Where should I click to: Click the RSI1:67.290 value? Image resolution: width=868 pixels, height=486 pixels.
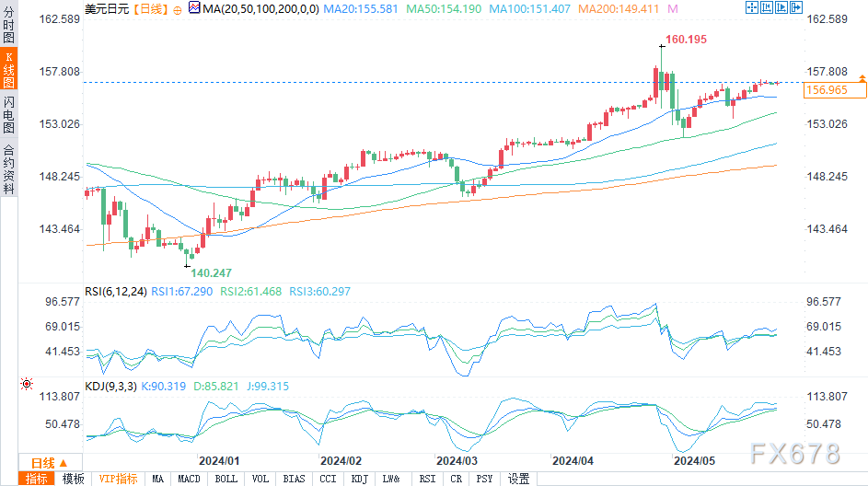(x=181, y=291)
